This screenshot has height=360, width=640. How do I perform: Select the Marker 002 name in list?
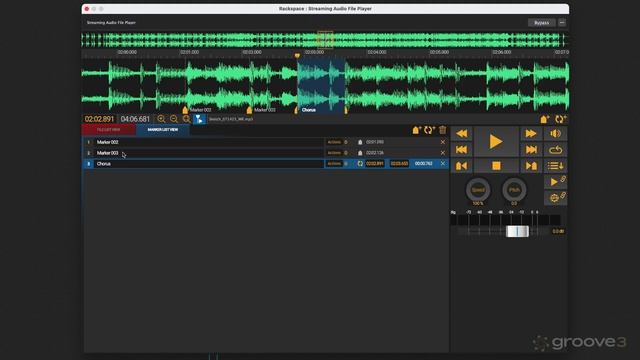(x=107, y=142)
